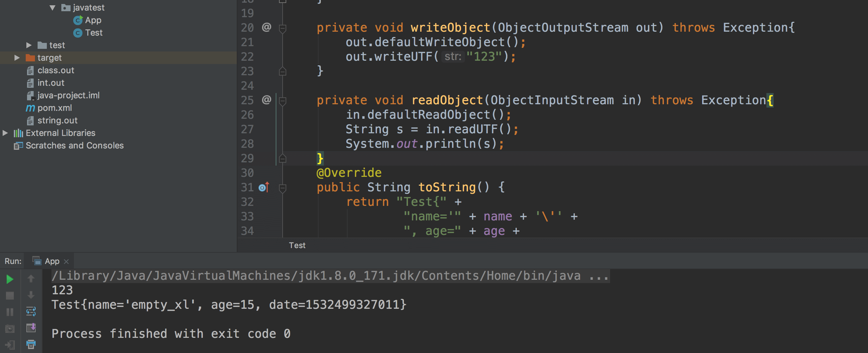Image resolution: width=868 pixels, height=353 pixels.
Task: Collapse readObject method fold at line 25
Action: click(283, 101)
